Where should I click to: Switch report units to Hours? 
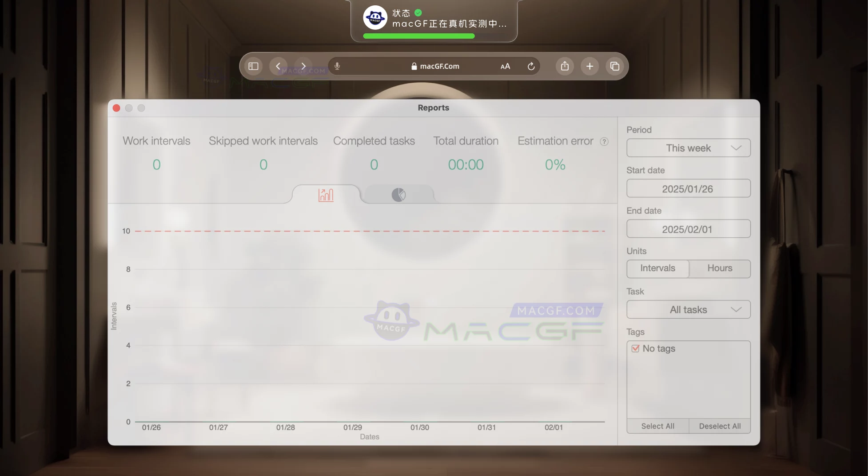coord(719,268)
